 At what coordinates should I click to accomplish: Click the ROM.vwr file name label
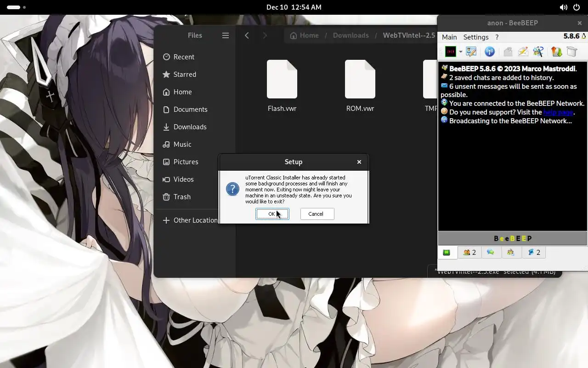pos(360,109)
